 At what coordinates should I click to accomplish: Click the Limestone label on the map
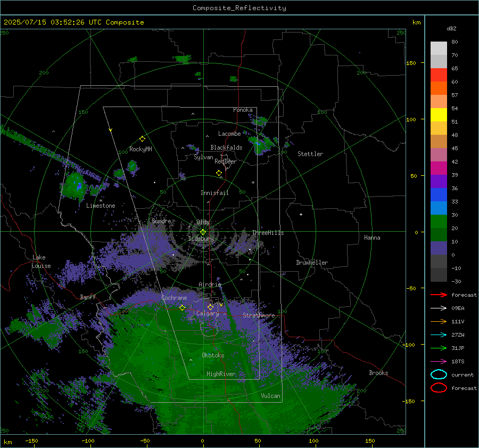click(x=101, y=206)
